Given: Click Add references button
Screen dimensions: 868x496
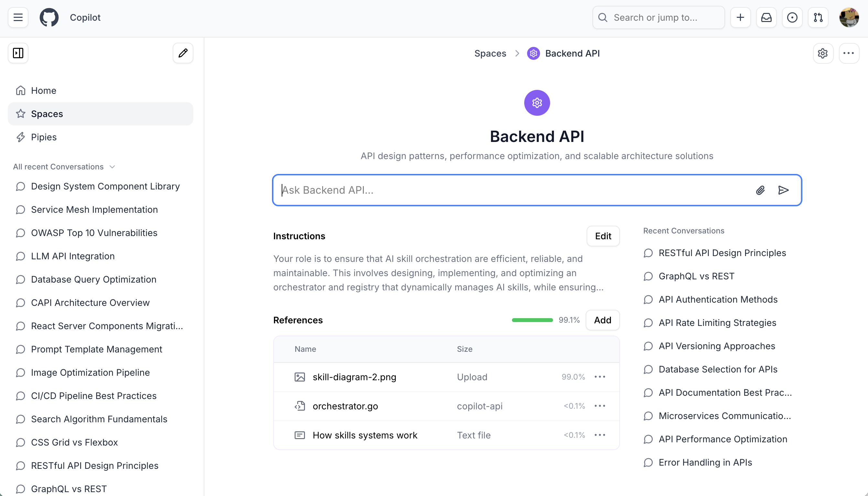Looking at the screenshot, I should pyautogui.click(x=602, y=320).
